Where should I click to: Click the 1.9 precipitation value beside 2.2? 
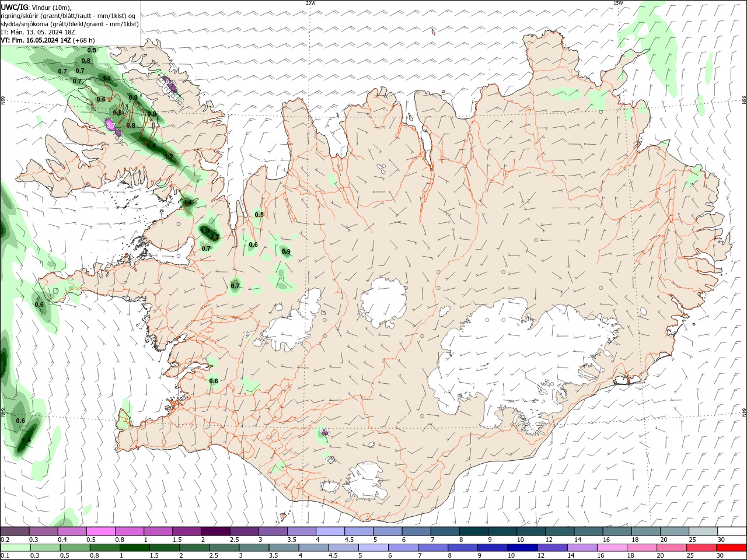(x=205, y=231)
